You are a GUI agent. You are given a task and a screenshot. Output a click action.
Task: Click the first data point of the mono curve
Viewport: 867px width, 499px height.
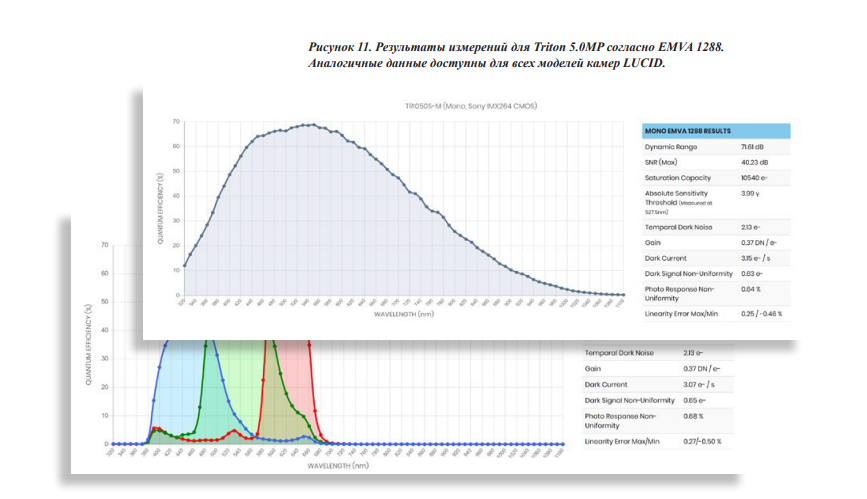tap(184, 266)
